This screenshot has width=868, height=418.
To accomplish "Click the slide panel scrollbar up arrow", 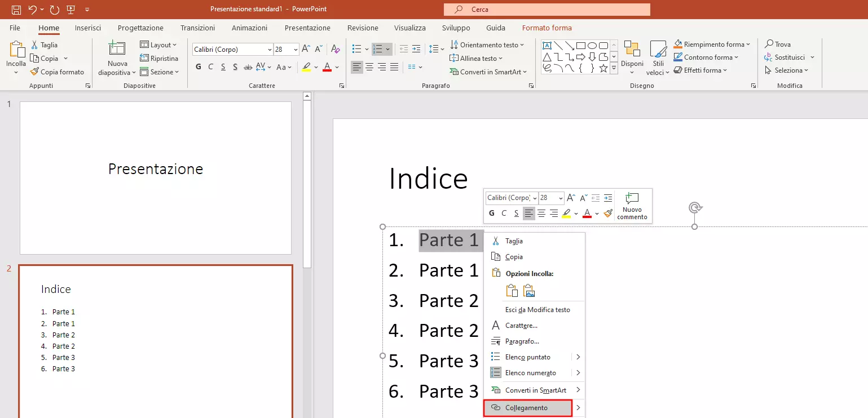I will [x=307, y=96].
